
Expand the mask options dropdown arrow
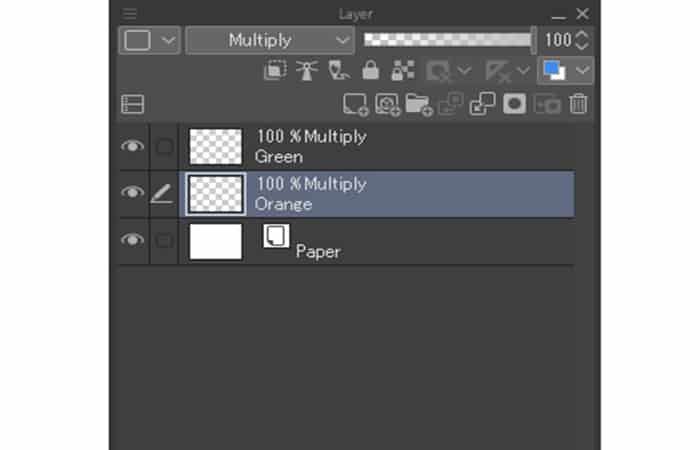[464, 70]
